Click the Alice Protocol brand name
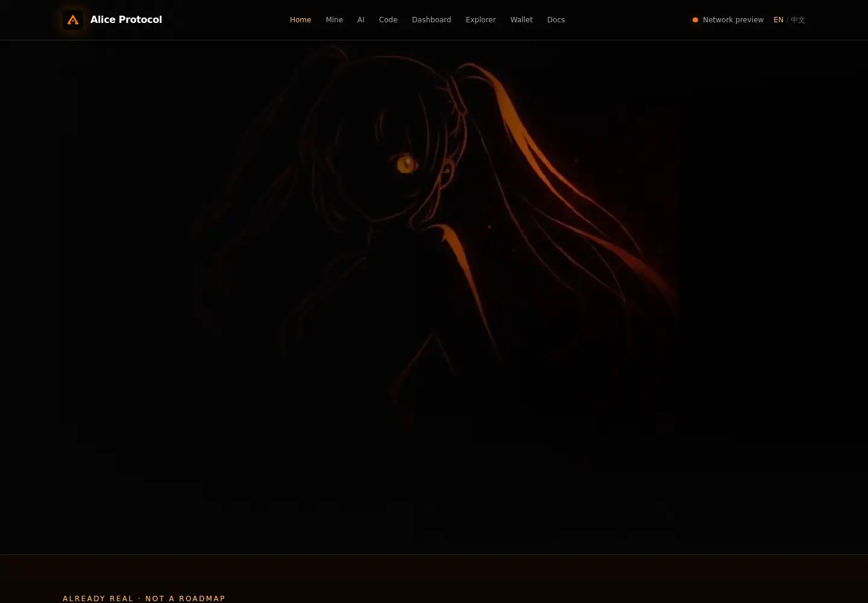This screenshot has height=603, width=868. (126, 20)
